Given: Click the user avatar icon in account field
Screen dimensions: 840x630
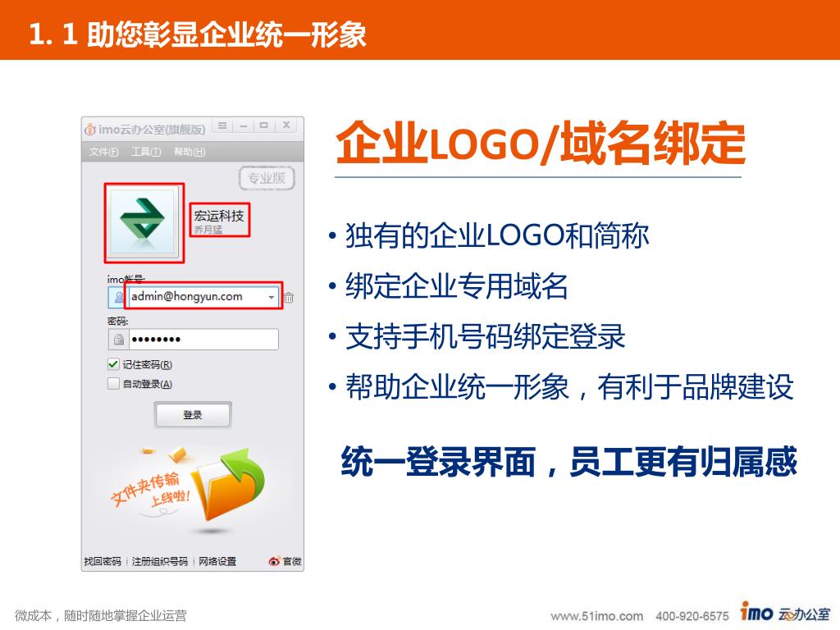Looking at the screenshot, I should (118, 297).
